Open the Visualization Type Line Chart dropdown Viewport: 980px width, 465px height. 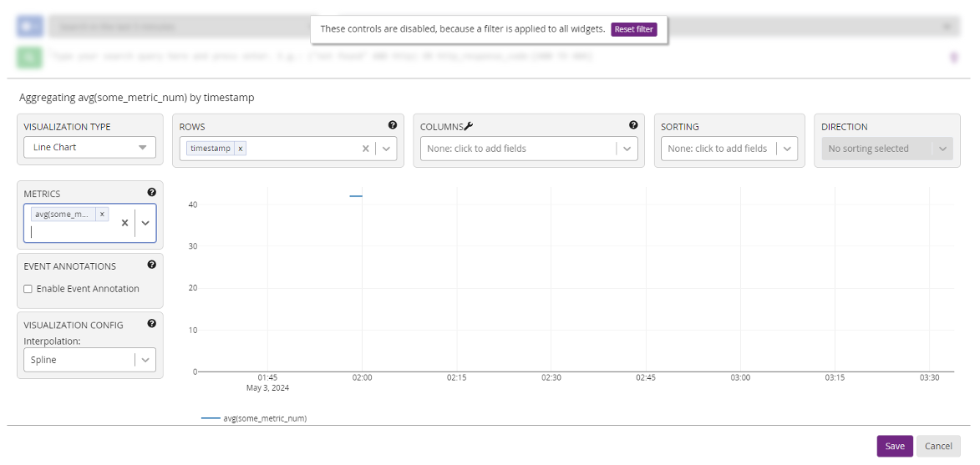(90, 147)
